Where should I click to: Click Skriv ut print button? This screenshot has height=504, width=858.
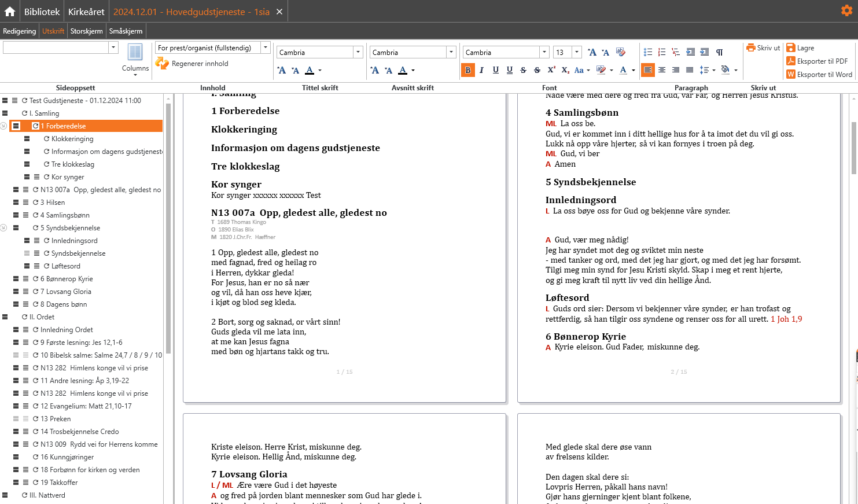764,48
